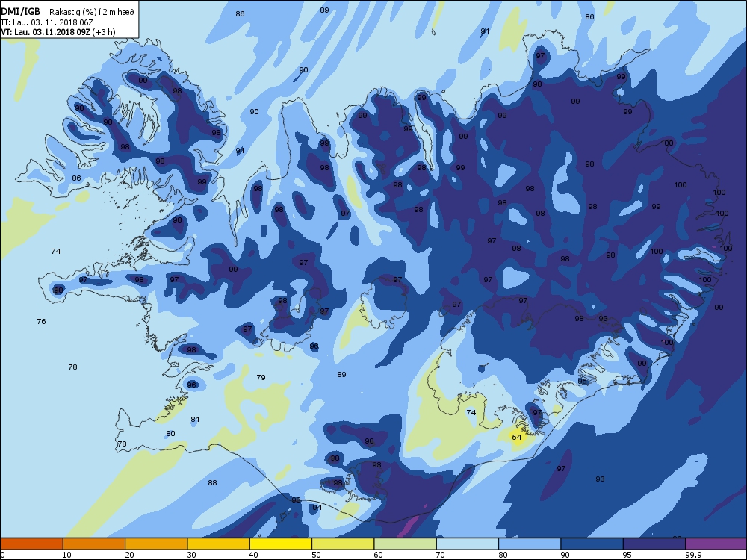Click the 93 humidity value offshore
The image size is (747, 560).
[x=601, y=479]
